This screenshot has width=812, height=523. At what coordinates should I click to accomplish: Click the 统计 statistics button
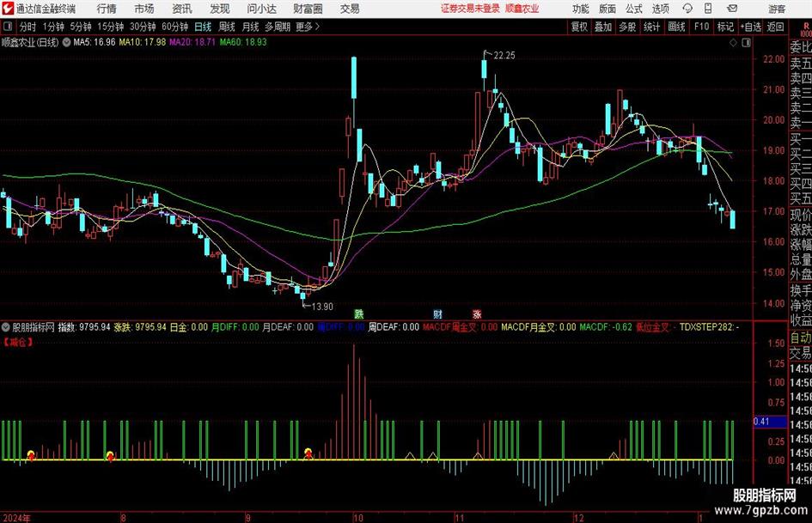coord(651,27)
